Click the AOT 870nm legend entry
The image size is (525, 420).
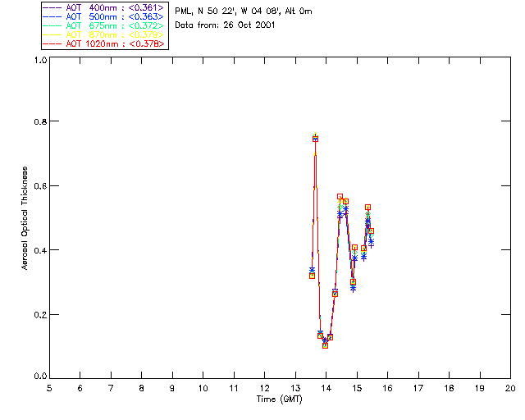[103, 34]
